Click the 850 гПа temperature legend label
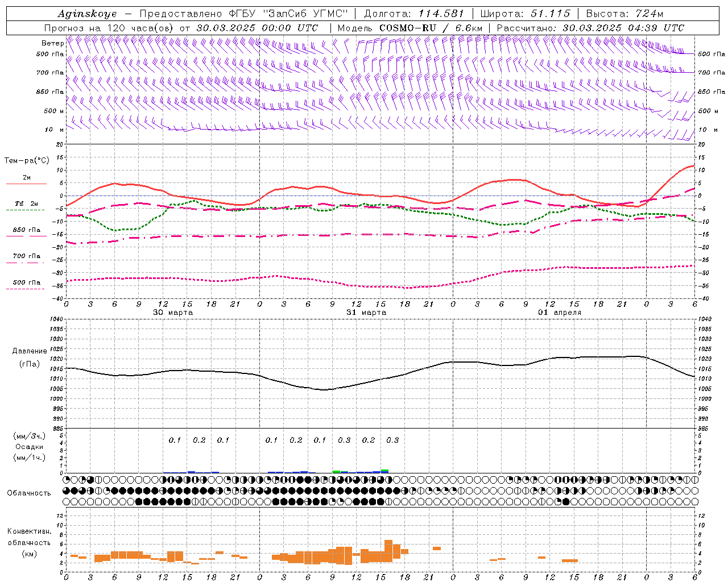Viewport: 728px width, 582px height. tap(27, 230)
